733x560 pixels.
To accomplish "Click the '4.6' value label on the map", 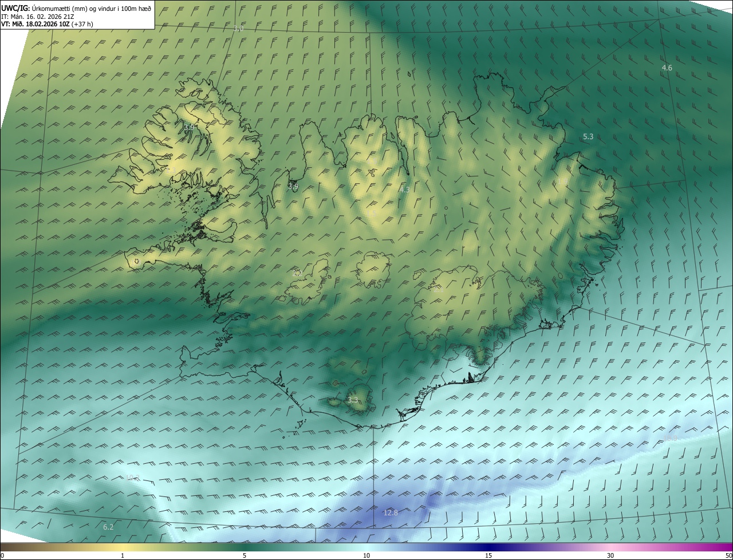I will click(667, 68).
